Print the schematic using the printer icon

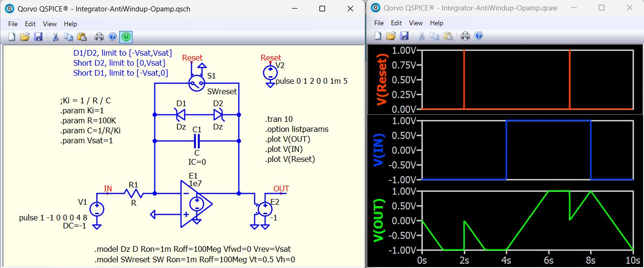coord(99,37)
